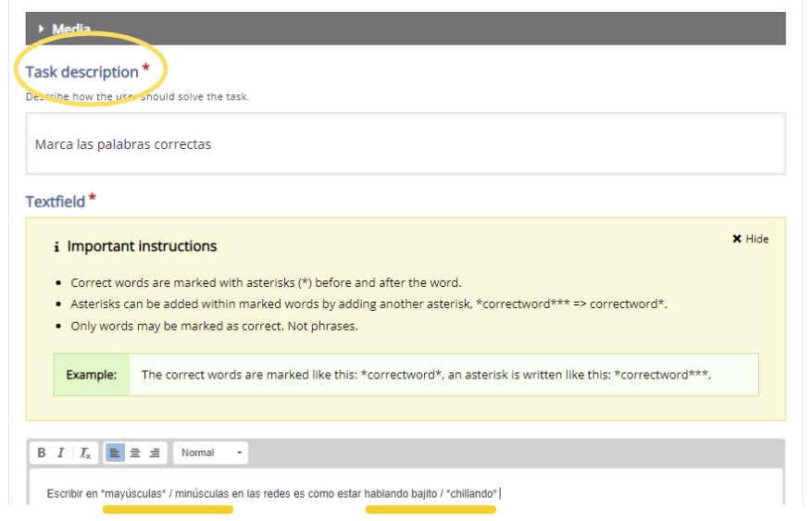Image resolution: width=812 pixels, height=521 pixels.
Task: Toggle bold formatting in the editor toolbar
Action: pos(42,453)
